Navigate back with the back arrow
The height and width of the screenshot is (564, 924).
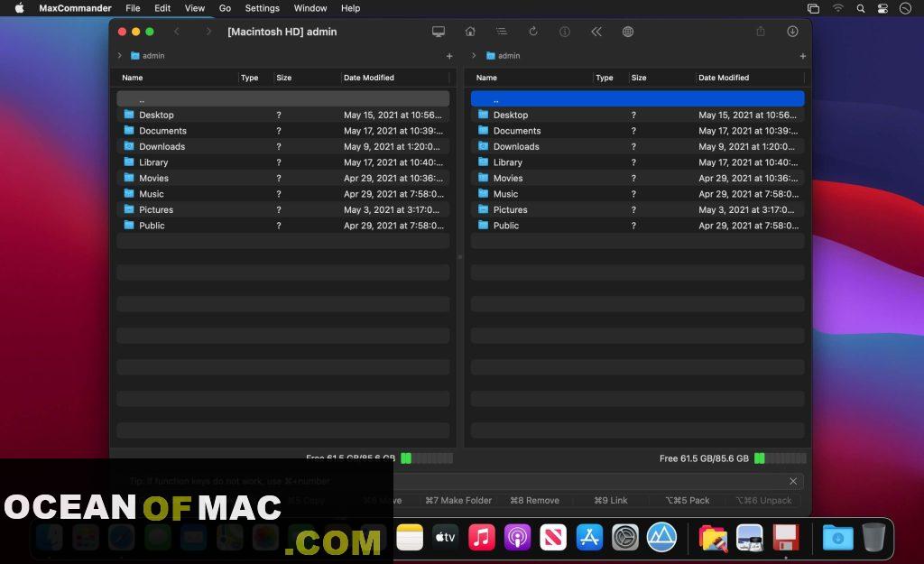(177, 32)
